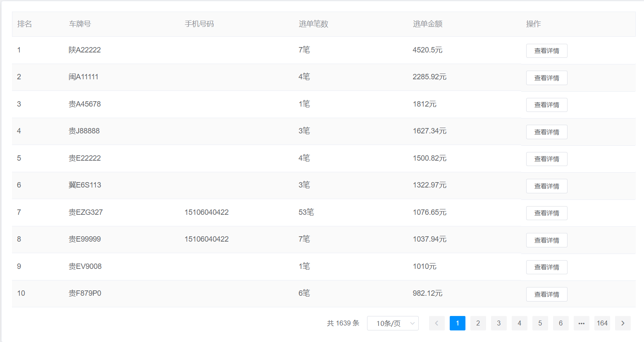Jump to page 2
This screenshot has height=342, width=644.
[478, 323]
